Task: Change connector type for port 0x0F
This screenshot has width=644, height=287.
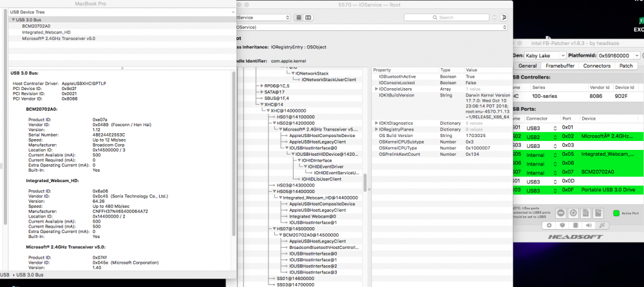Action: coord(542,190)
